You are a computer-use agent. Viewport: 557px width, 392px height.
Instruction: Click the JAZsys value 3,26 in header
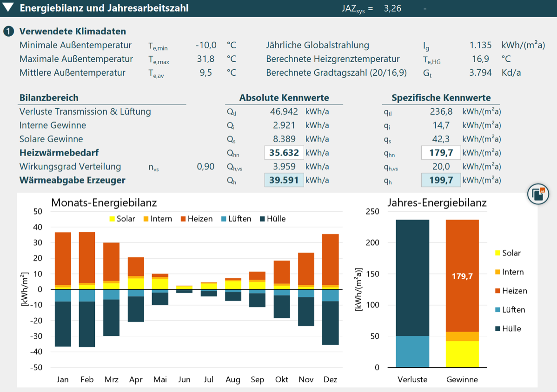pos(392,8)
